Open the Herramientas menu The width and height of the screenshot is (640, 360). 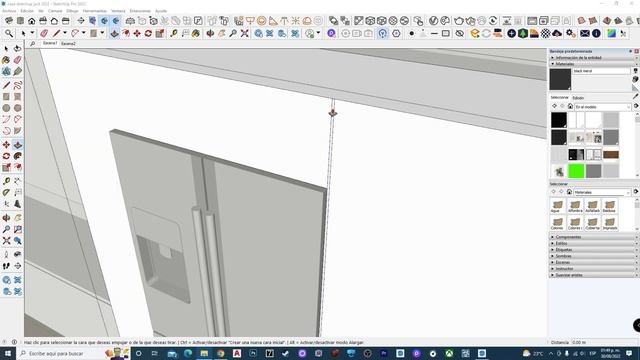click(x=95, y=11)
